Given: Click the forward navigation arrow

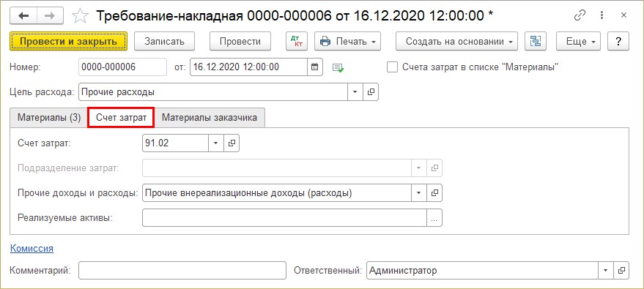Looking at the screenshot, I should 50,16.
